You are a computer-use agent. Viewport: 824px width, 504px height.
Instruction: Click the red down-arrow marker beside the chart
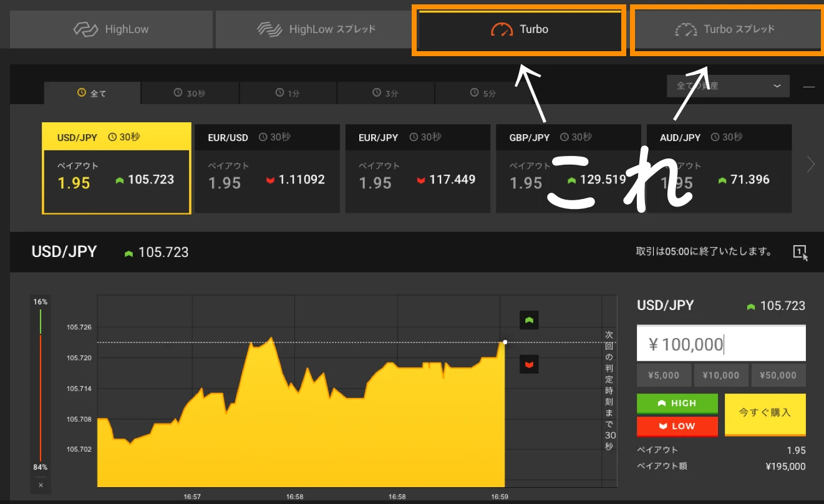pos(529,364)
